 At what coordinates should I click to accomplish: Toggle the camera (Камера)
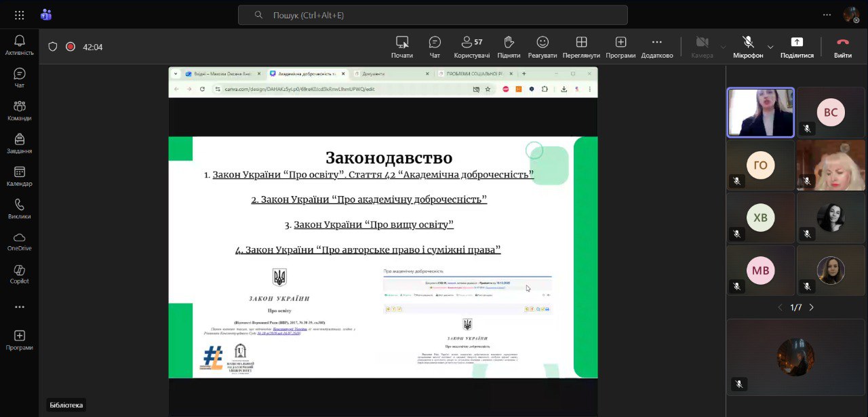pos(702,46)
